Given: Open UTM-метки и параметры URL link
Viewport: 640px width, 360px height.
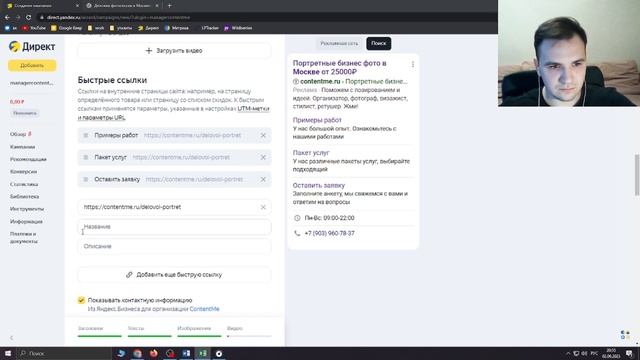Looking at the screenshot, I should point(173,113).
